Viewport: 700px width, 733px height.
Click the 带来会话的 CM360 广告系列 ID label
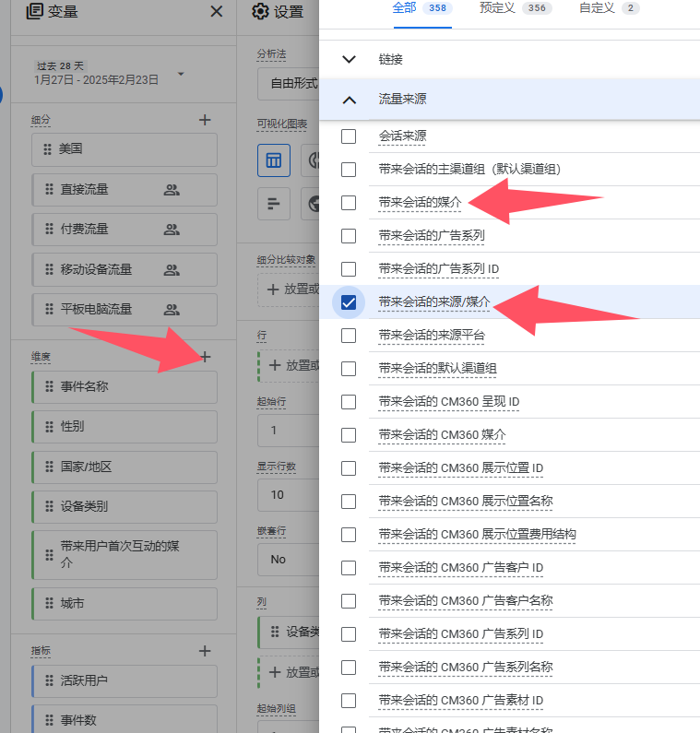tap(460, 634)
